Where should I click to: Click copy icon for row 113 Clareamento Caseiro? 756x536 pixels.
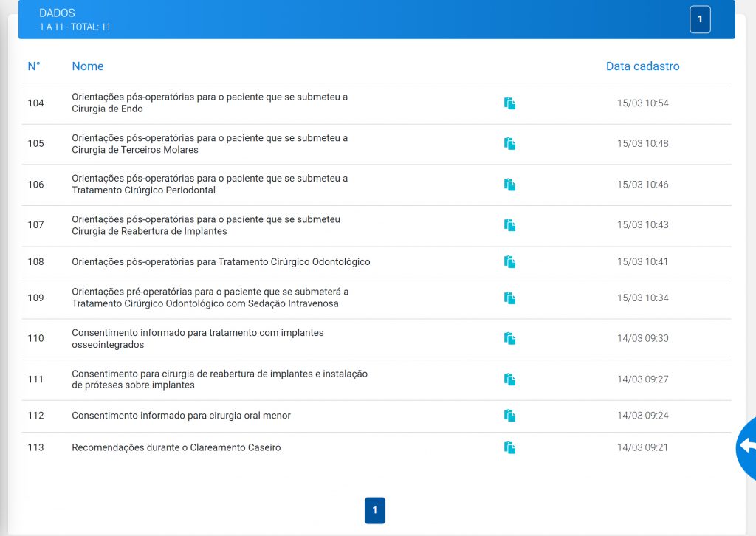tap(509, 448)
